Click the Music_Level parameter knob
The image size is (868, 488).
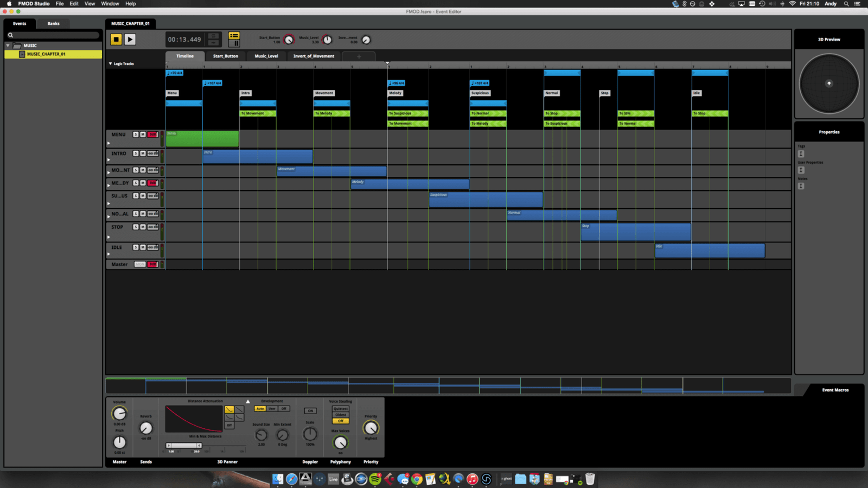[327, 40]
